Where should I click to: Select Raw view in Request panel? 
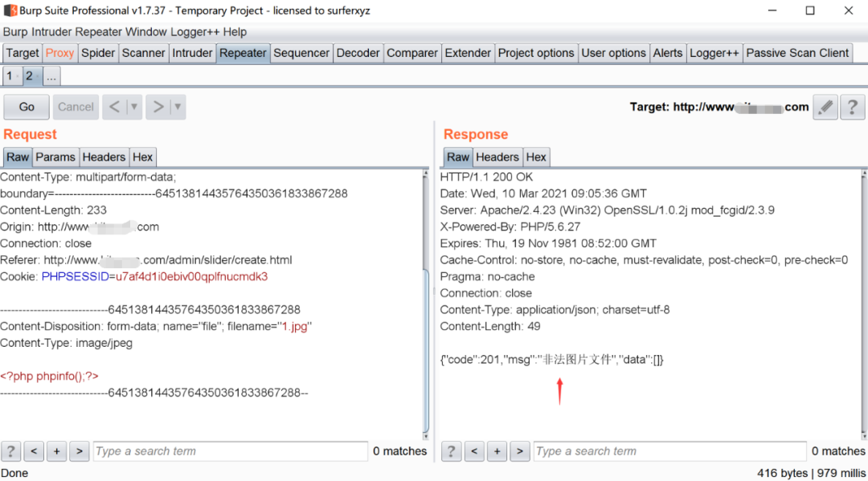[18, 157]
